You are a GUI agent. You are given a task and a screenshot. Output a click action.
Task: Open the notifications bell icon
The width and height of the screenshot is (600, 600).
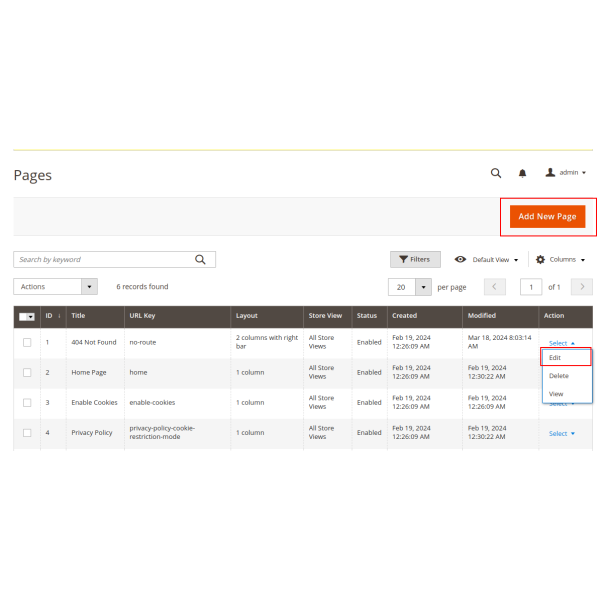point(522,173)
